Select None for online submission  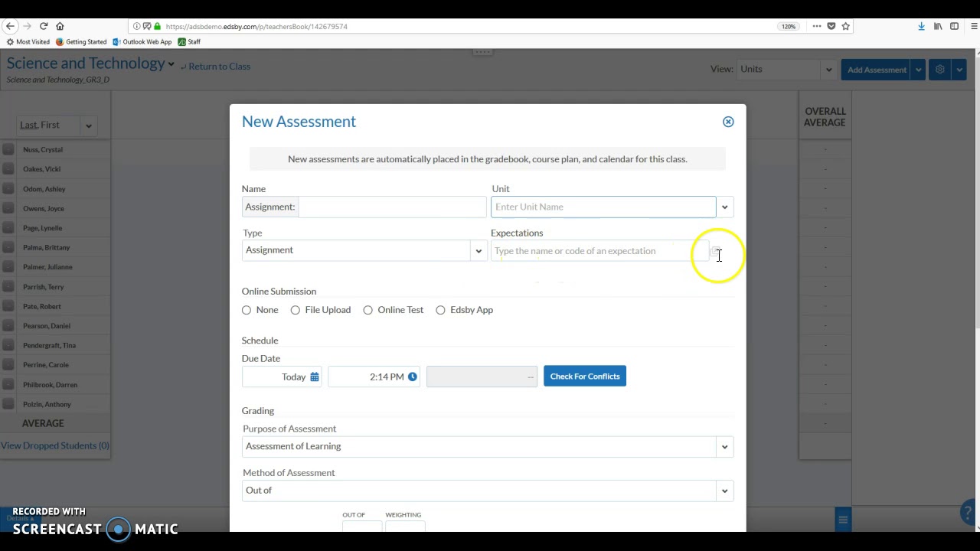pos(247,310)
